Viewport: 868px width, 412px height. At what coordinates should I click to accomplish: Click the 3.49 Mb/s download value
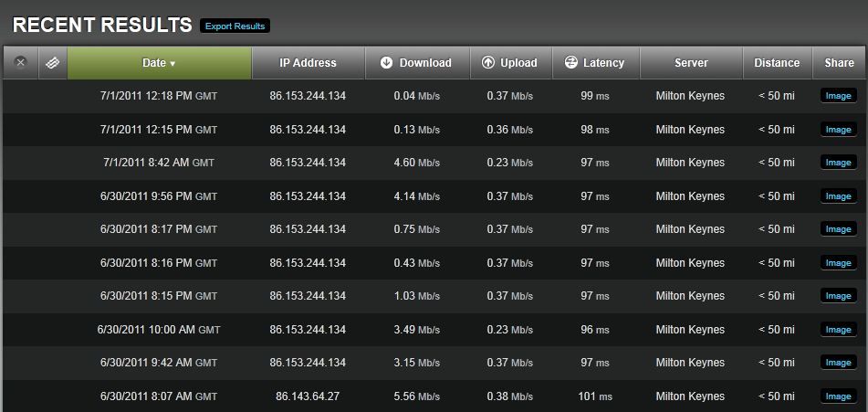(417, 330)
